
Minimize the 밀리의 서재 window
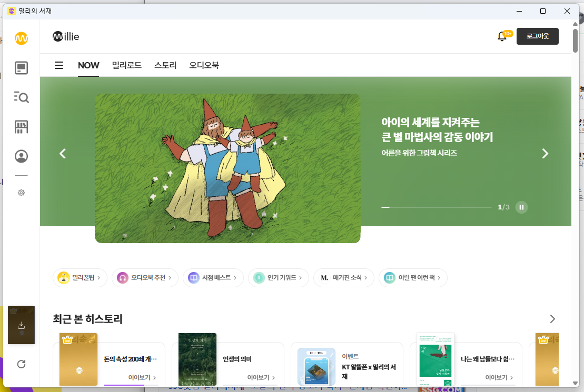tap(519, 11)
